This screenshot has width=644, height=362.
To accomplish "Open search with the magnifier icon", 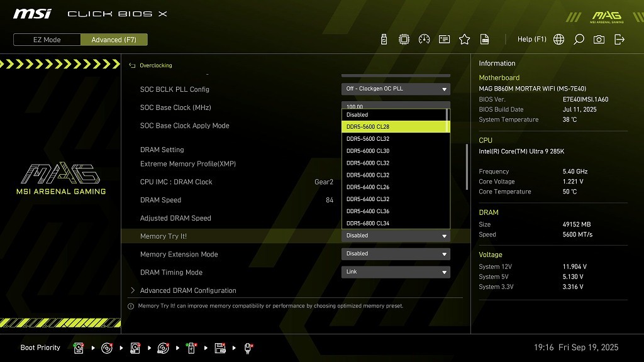I will 579,40.
